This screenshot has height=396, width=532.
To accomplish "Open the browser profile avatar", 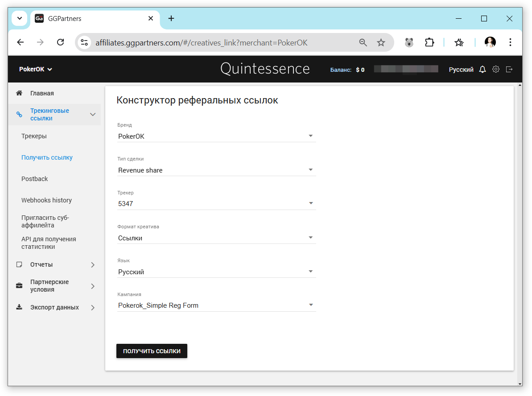I will (x=490, y=42).
